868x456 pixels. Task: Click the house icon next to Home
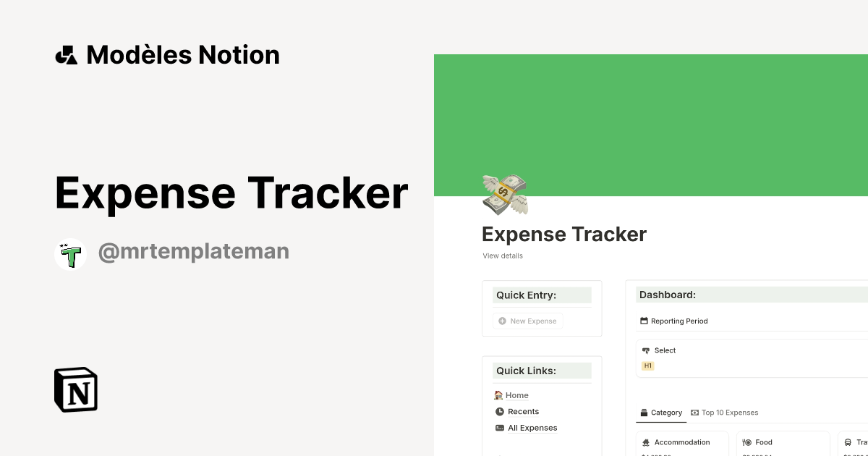pyautogui.click(x=499, y=395)
